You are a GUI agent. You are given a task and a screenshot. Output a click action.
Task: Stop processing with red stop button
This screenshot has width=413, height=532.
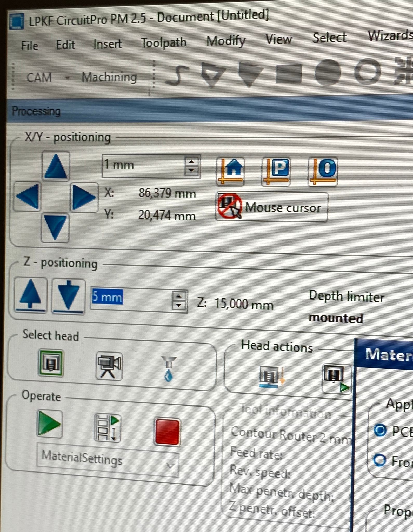[167, 431]
